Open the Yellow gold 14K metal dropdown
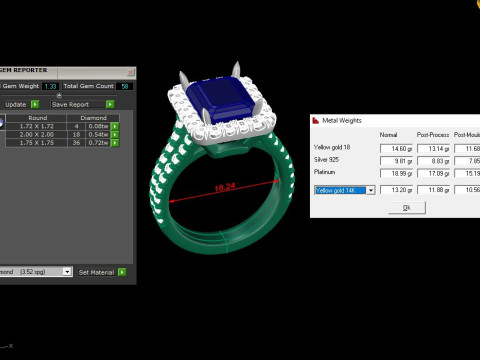The width and height of the screenshot is (480, 360). (345, 190)
